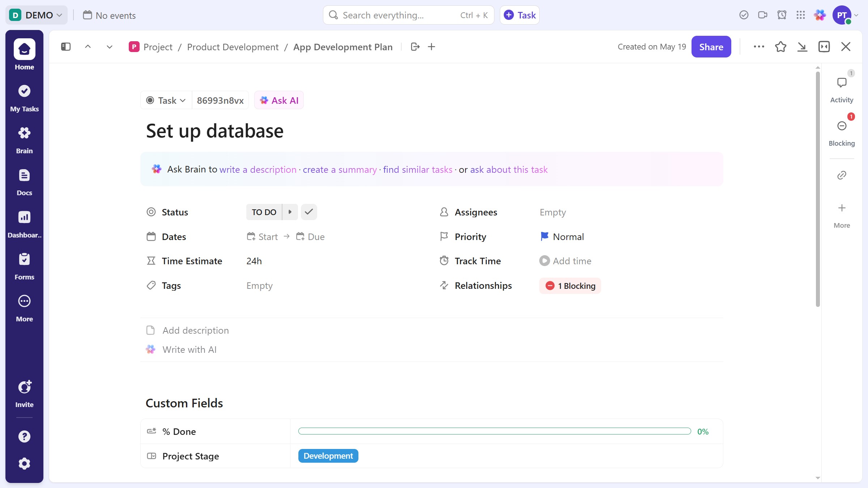
Task: Open the DEMO workspace dropdown
Action: pos(36,15)
